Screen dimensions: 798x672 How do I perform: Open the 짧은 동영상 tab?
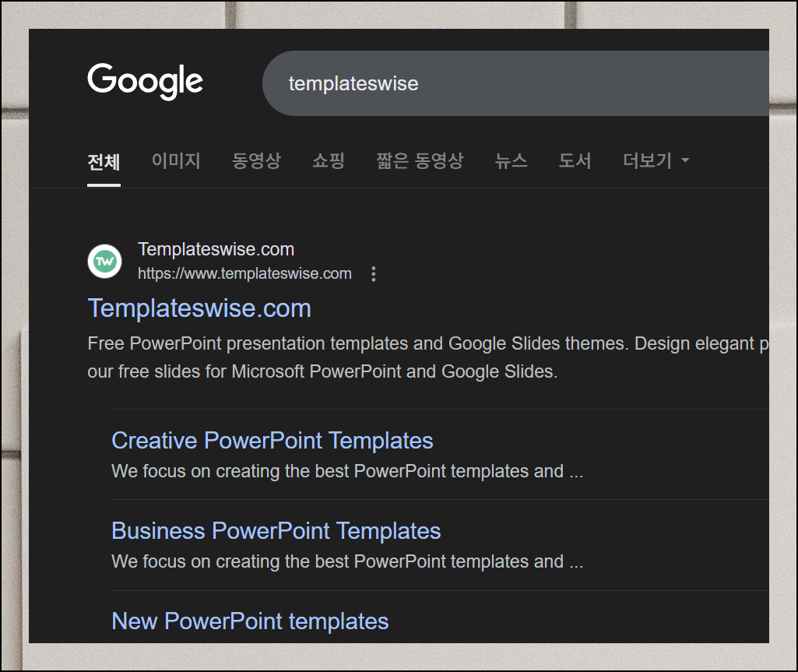pyautogui.click(x=420, y=161)
